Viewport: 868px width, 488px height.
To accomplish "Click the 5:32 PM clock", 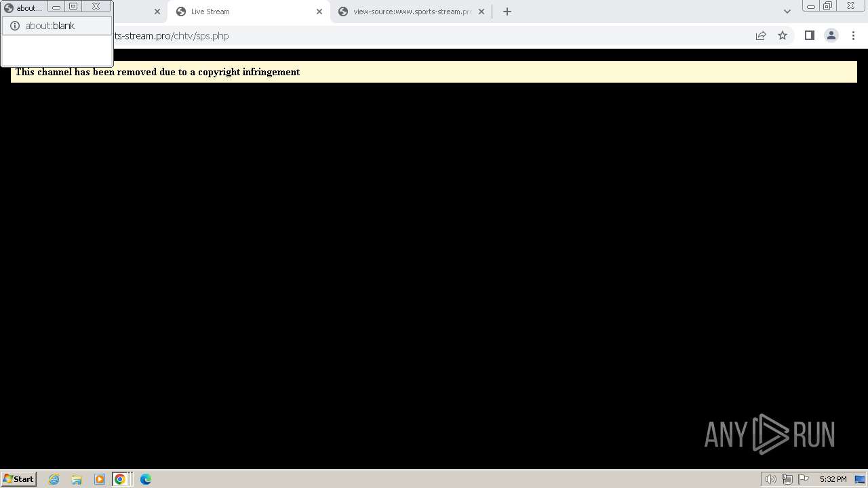I will pyautogui.click(x=833, y=479).
